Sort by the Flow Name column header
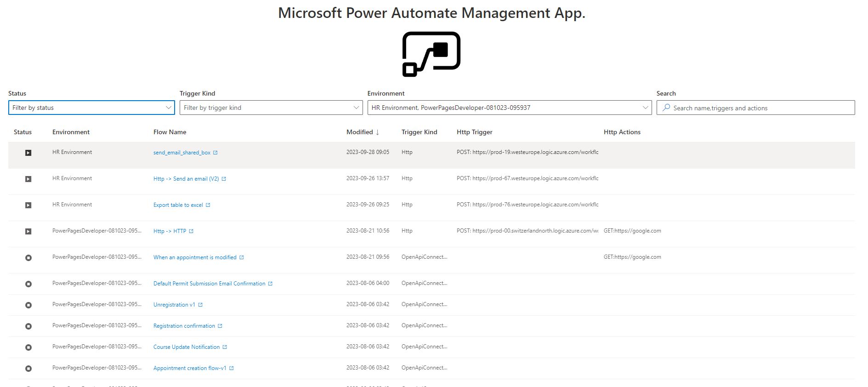 (170, 132)
